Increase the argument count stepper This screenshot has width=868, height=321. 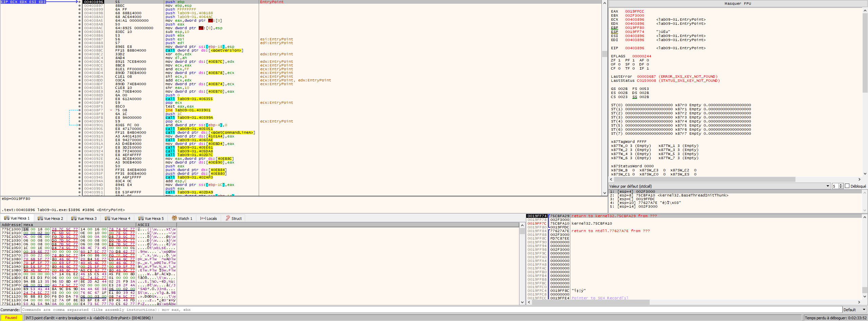[841, 185]
